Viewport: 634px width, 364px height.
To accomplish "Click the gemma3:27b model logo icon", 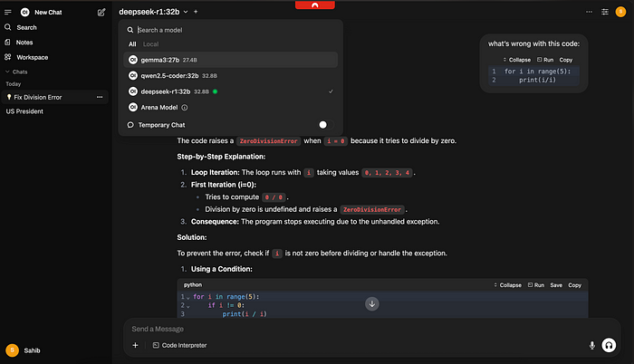I will (133, 60).
